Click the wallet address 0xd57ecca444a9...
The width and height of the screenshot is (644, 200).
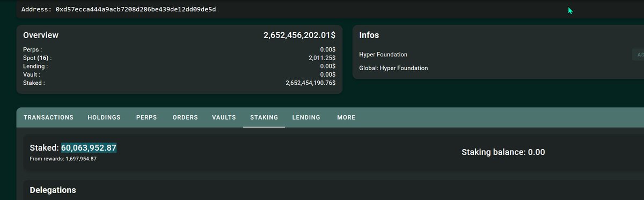pos(136,10)
